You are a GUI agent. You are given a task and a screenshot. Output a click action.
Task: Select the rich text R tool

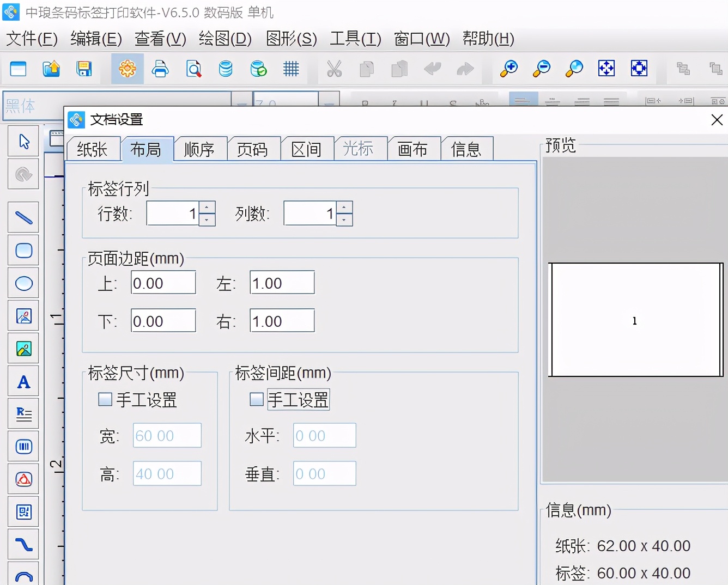[23, 414]
